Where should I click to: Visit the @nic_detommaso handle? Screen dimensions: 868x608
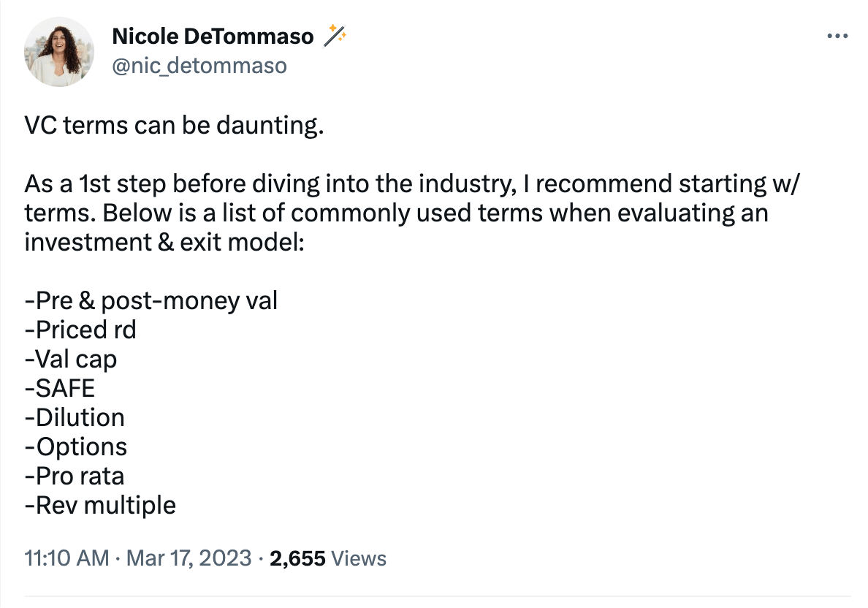199,65
